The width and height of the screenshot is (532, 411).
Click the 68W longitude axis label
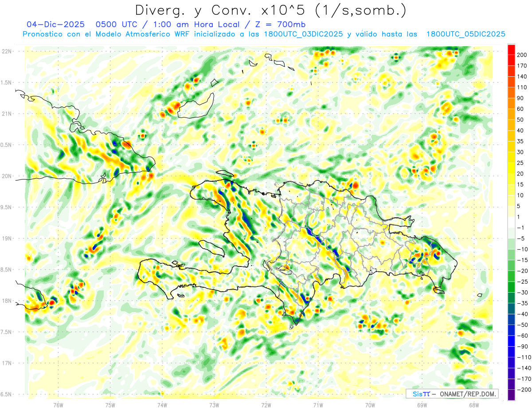click(474, 405)
